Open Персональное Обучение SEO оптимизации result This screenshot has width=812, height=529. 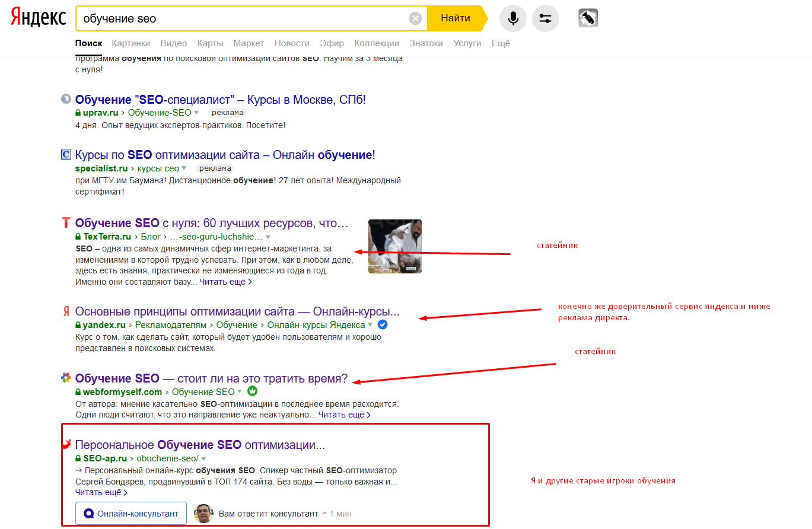[200, 445]
